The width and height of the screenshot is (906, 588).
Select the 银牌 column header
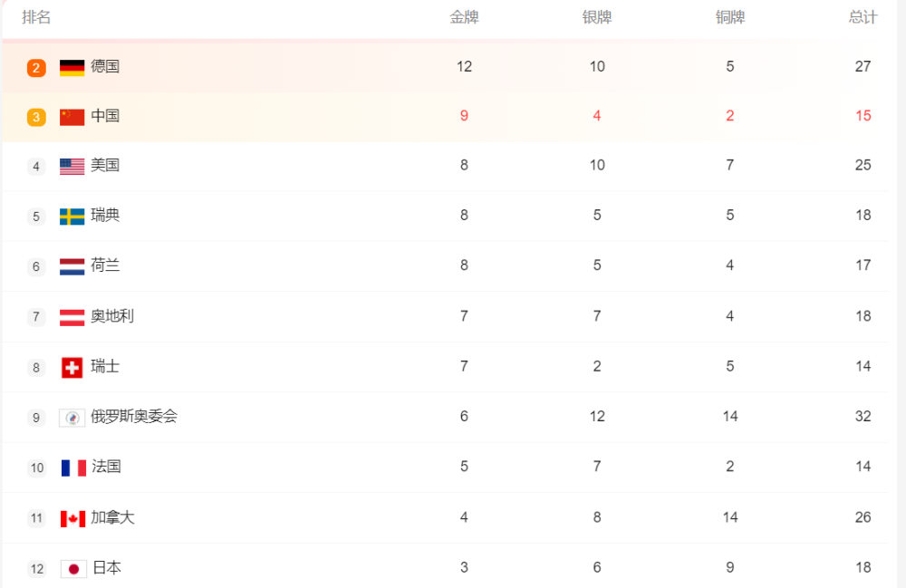[597, 17]
